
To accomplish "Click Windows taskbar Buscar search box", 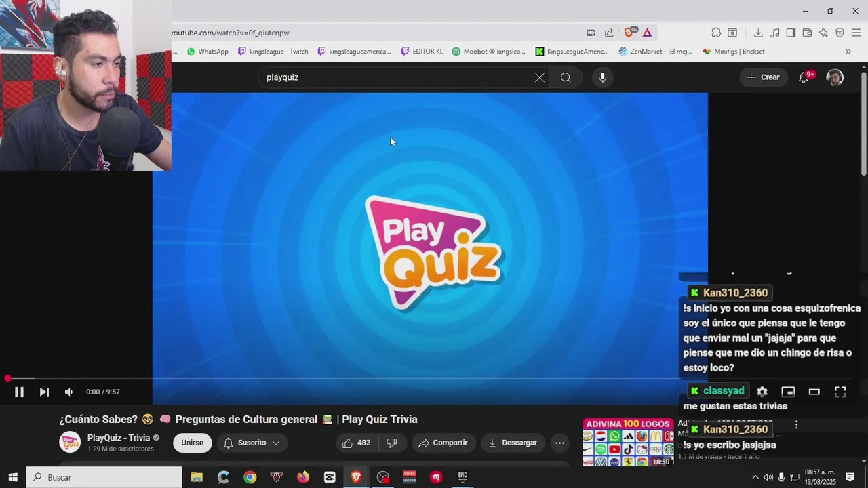I will [104, 477].
